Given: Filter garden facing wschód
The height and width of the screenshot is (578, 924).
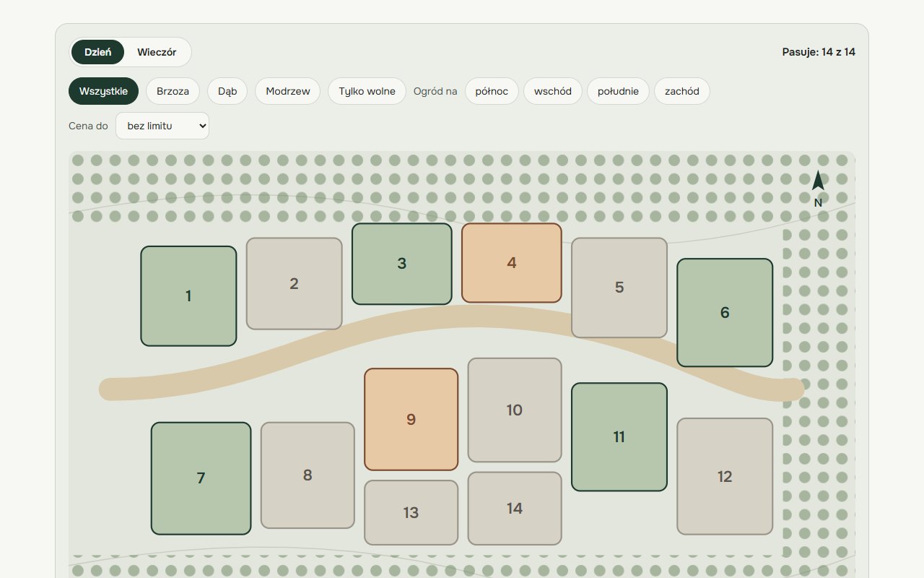Looking at the screenshot, I should (553, 91).
